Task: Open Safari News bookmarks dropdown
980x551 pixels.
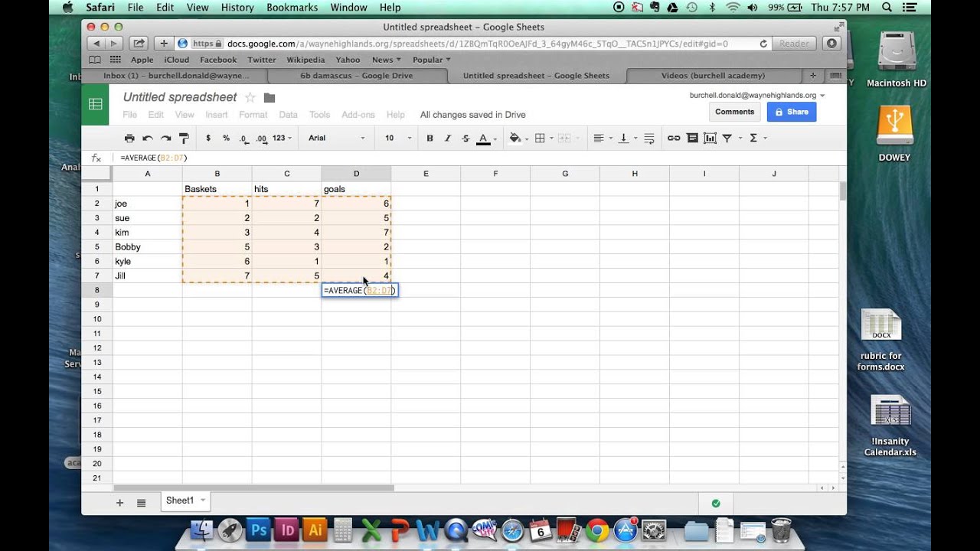Action: 386,60
